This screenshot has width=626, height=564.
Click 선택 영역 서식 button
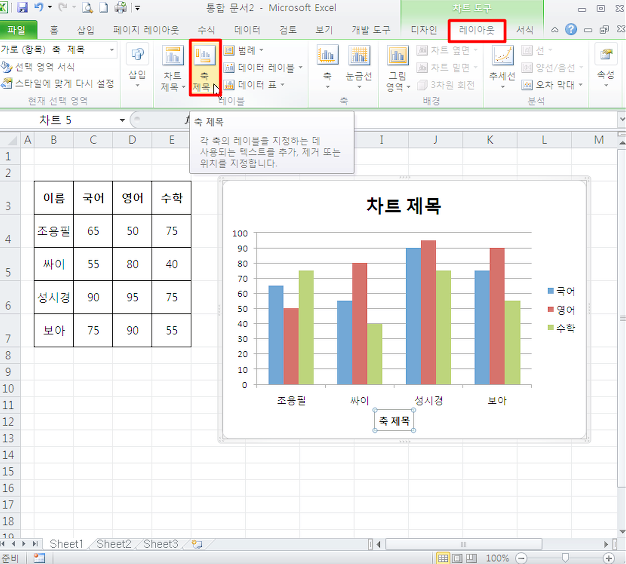38,67
